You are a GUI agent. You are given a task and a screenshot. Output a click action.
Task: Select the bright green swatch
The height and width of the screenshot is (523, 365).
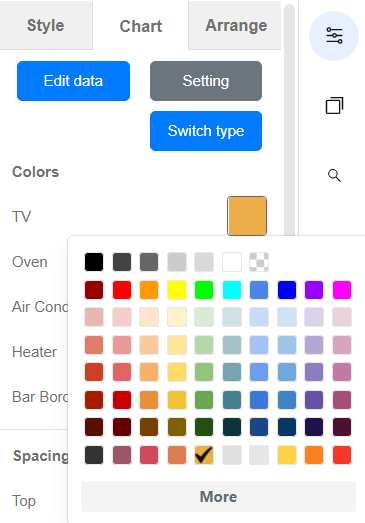[204, 290]
